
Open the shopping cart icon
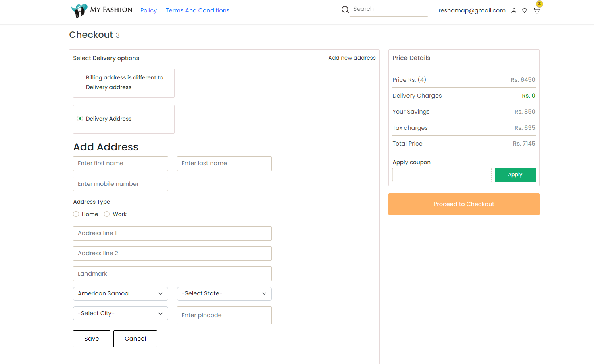click(x=536, y=11)
